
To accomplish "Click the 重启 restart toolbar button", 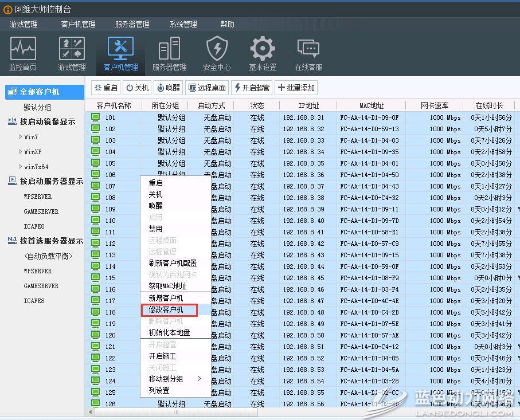I will pyautogui.click(x=105, y=88).
